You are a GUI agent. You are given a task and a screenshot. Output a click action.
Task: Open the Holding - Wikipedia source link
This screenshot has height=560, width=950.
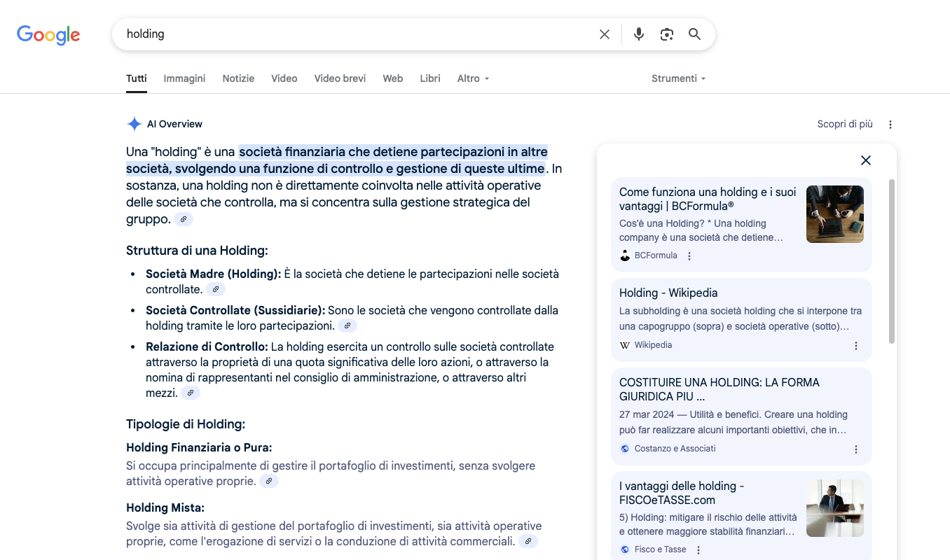668,293
